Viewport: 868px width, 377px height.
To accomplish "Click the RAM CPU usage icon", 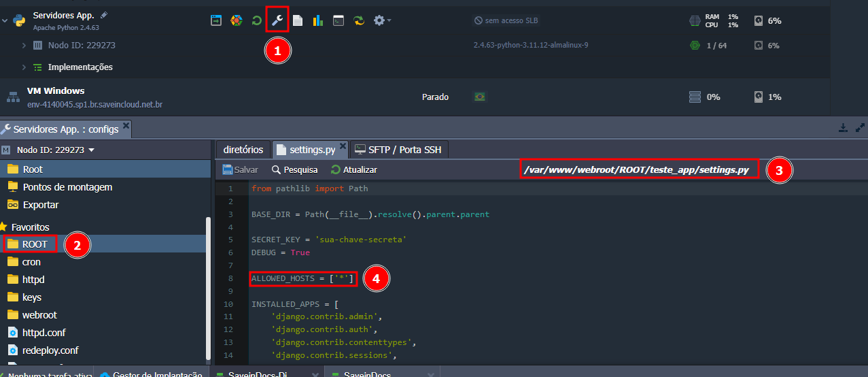I will [x=695, y=20].
